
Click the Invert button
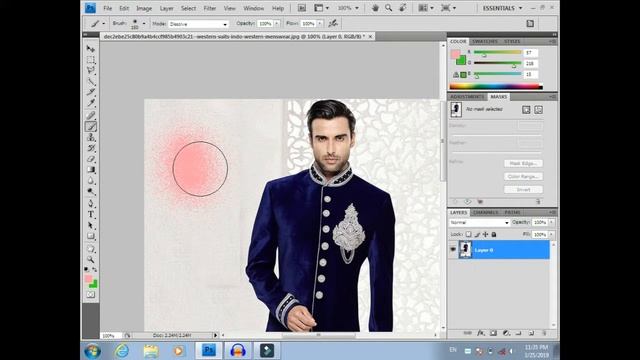coord(523,189)
